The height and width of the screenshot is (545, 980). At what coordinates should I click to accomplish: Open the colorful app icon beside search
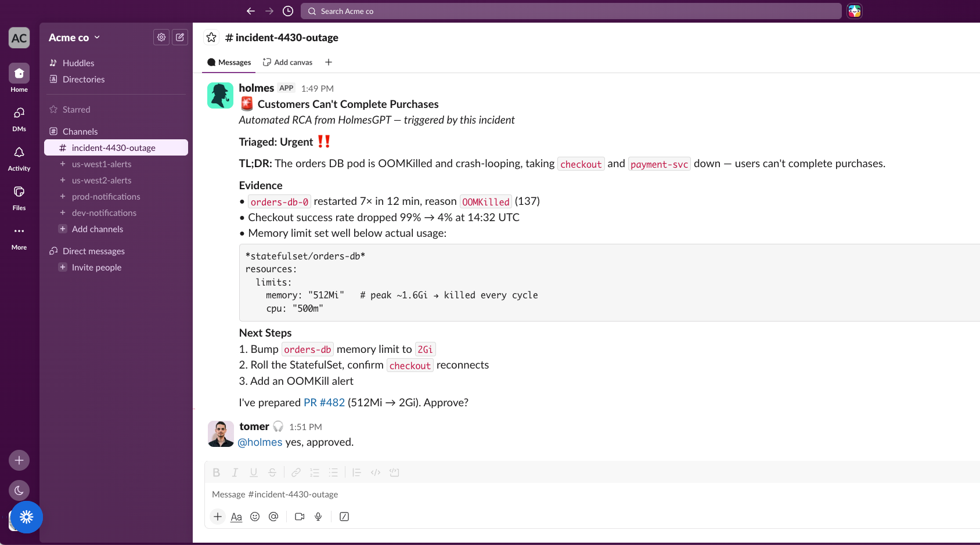pos(855,11)
